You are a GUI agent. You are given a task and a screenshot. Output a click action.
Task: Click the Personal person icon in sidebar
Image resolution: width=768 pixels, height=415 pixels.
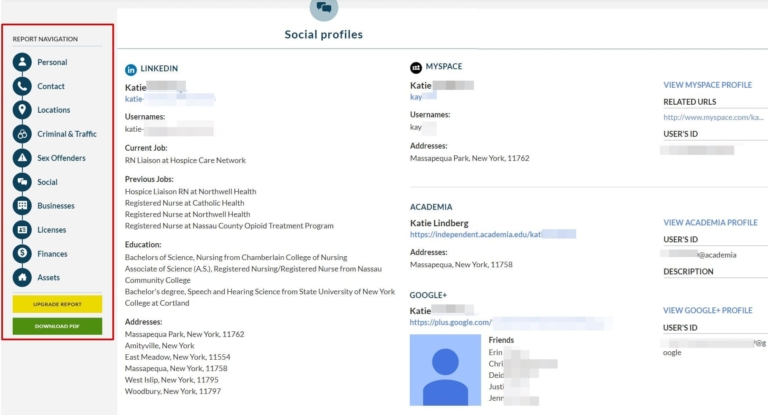(x=22, y=62)
